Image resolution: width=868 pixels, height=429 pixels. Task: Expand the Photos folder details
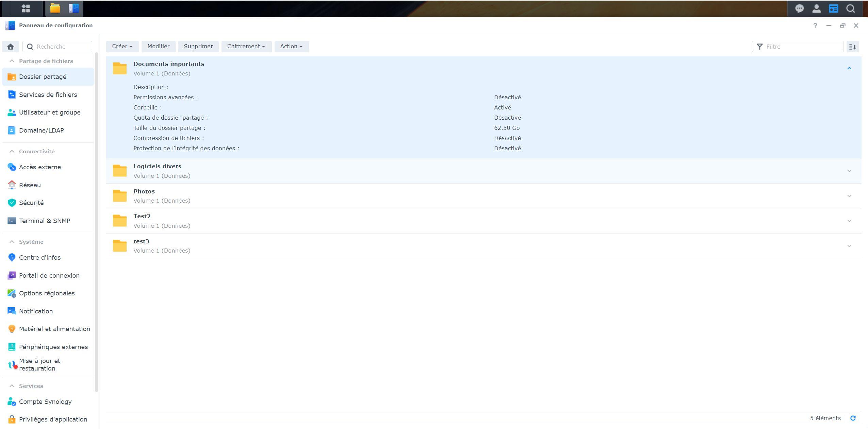coord(849,196)
